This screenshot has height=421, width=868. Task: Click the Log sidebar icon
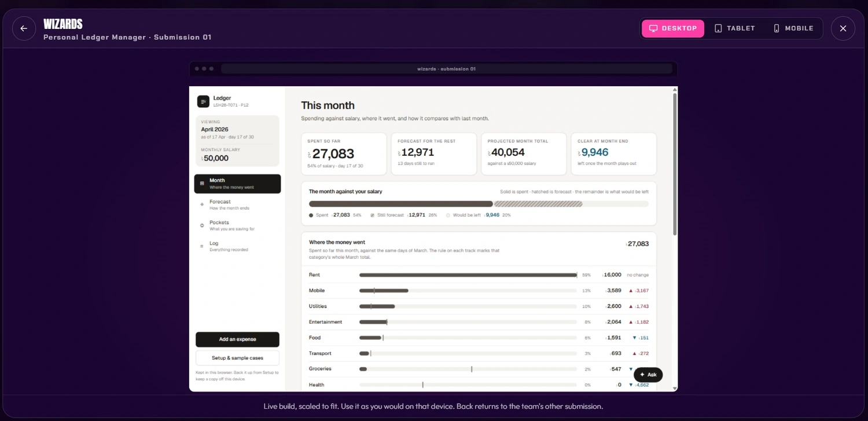[x=202, y=246]
